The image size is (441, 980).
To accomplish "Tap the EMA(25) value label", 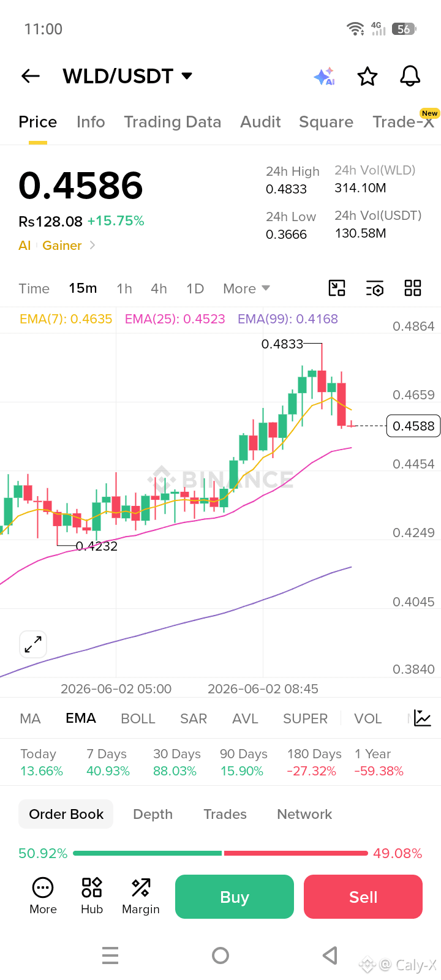I will coord(175,319).
